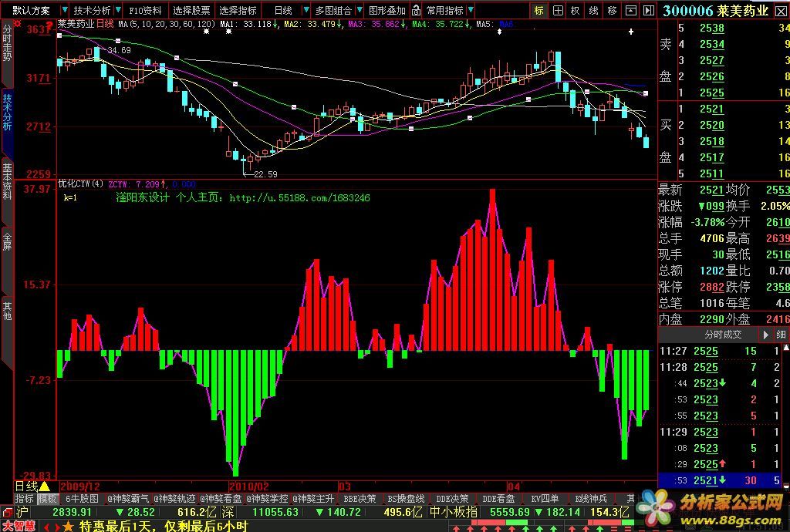Viewport: 790px width, 532px height.
Task: Click the 权 adjustment icon
Action: tap(575, 10)
